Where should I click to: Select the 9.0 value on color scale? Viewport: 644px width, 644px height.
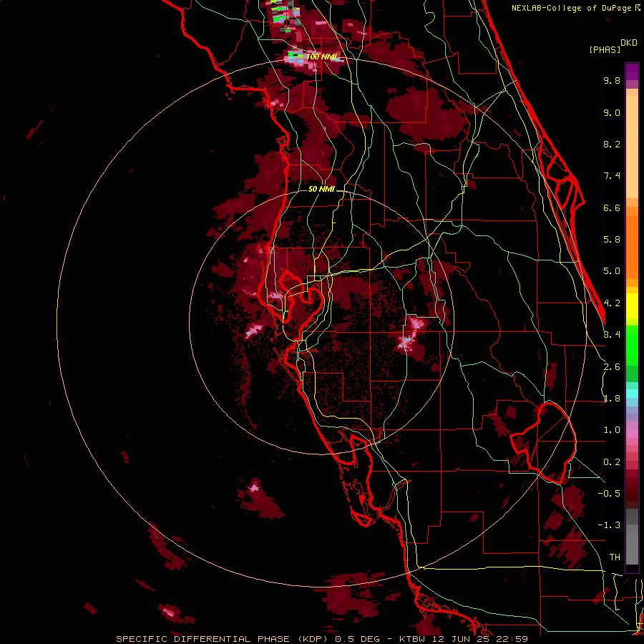[x=612, y=112]
